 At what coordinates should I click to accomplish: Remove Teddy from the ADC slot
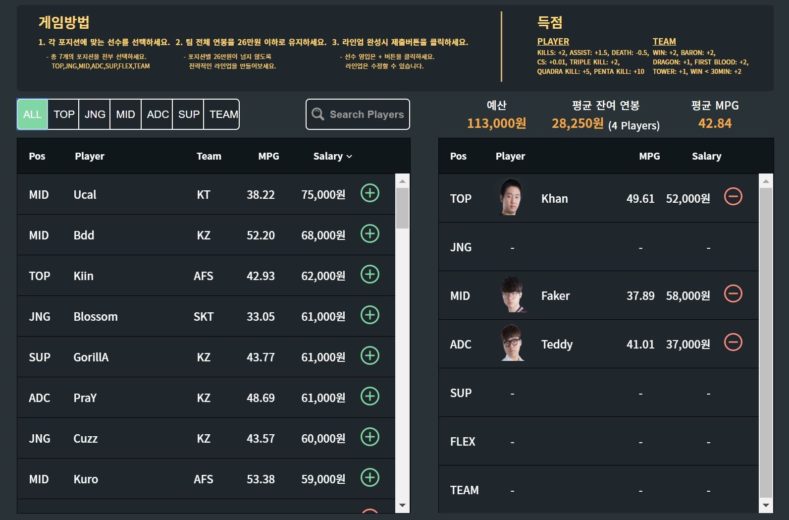click(733, 343)
